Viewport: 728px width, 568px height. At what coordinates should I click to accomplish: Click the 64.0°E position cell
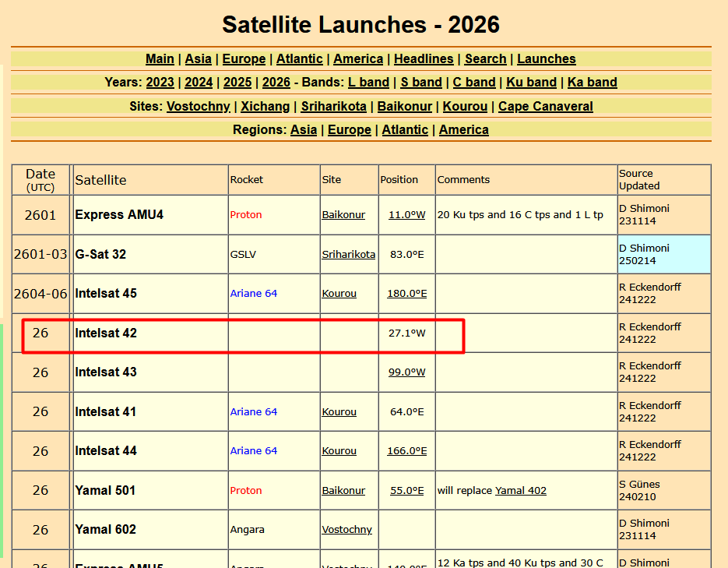pos(406,412)
